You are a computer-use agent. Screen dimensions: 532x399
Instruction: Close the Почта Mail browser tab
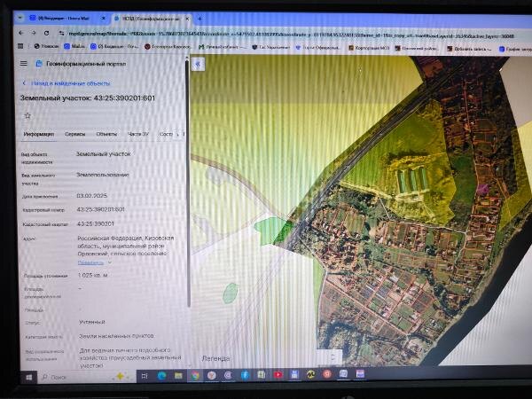coord(104,19)
